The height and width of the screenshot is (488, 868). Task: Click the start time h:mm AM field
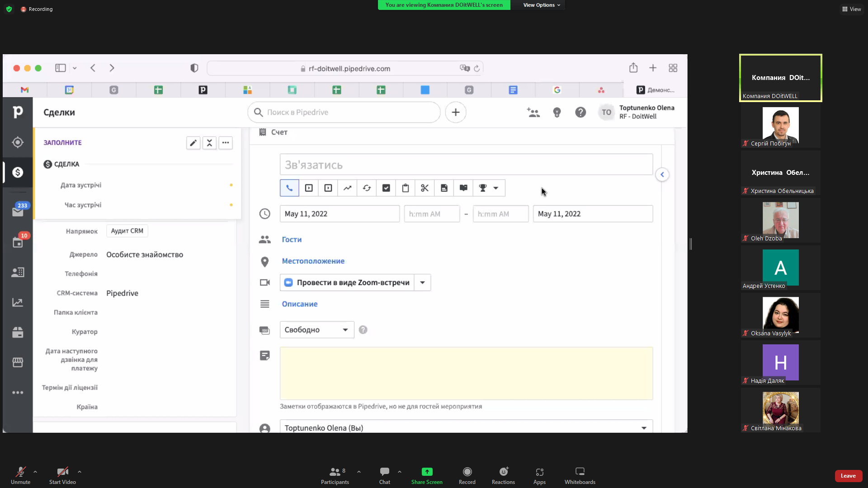click(432, 214)
